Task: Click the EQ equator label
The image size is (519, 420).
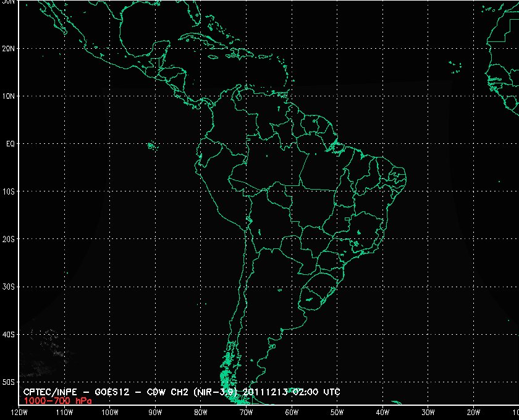Action: tap(11, 144)
